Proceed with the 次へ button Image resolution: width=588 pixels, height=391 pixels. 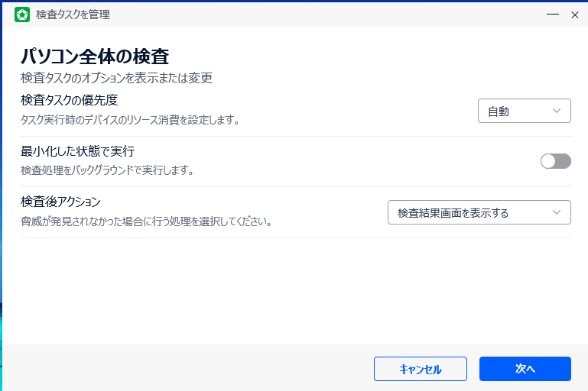(525, 369)
